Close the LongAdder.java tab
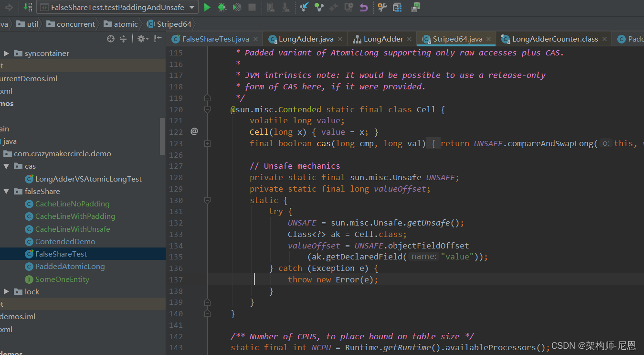Screen dimensions: 644x355 pos(340,39)
